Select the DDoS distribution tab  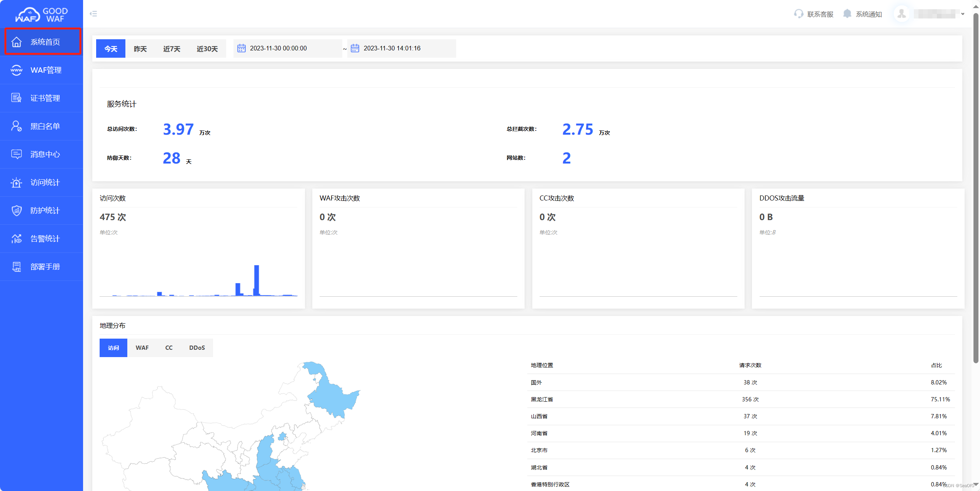(197, 348)
